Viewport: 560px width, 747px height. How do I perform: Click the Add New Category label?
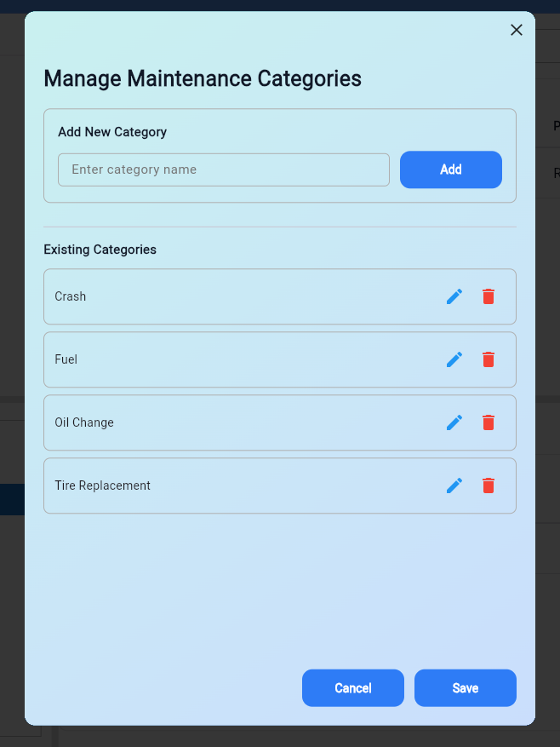112,132
